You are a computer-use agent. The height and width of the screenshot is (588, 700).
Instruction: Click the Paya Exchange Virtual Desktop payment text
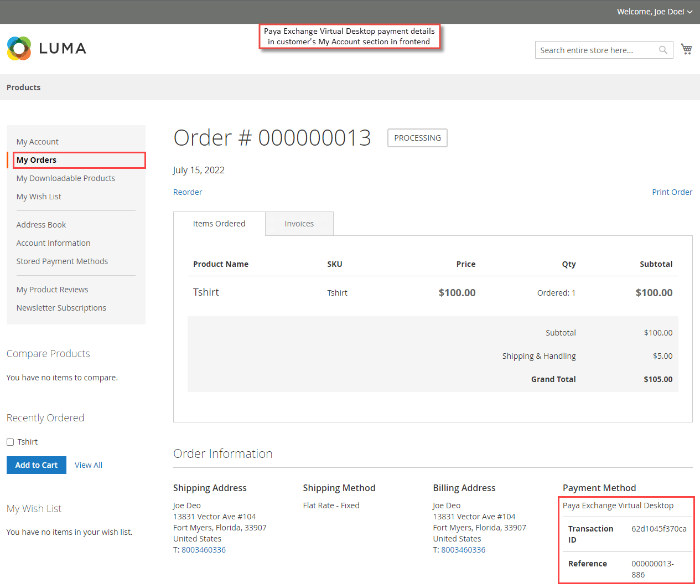(x=618, y=506)
